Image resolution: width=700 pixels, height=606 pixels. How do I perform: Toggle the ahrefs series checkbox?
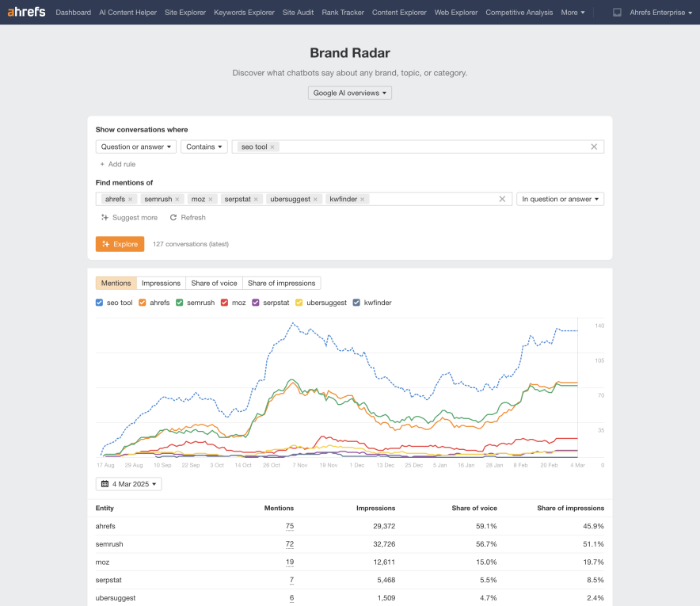click(143, 303)
